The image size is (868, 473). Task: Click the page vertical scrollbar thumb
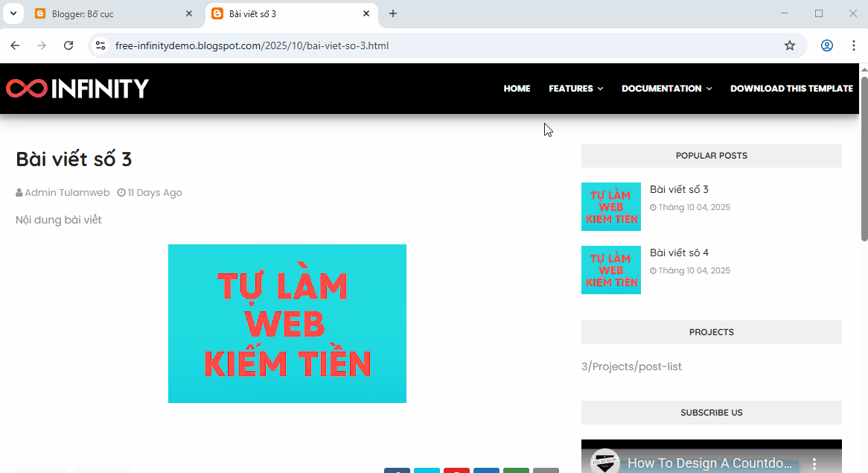(864, 159)
